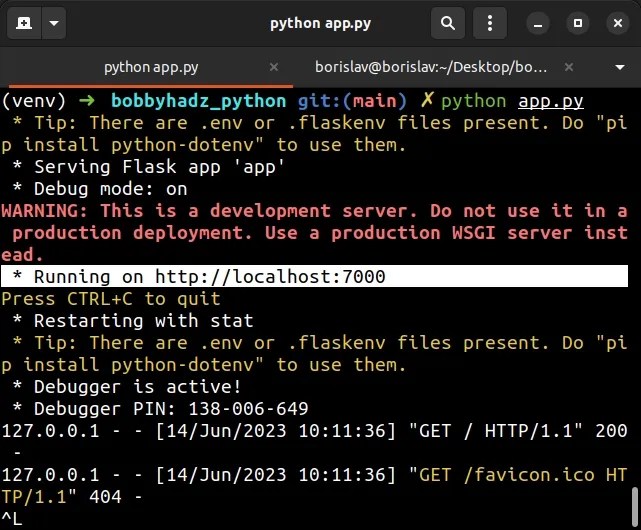Click the underlined app.py argument
The height and width of the screenshot is (530, 641).
[x=551, y=101]
